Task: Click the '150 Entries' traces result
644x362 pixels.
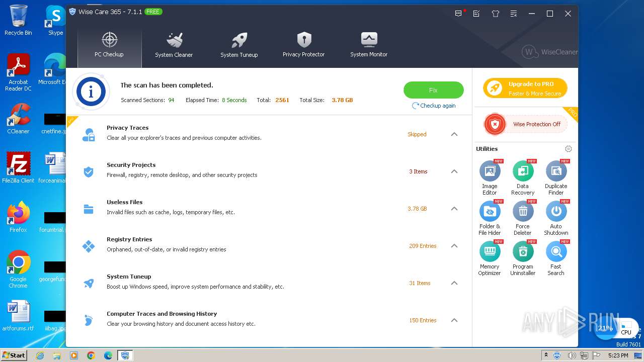Action: click(x=423, y=320)
